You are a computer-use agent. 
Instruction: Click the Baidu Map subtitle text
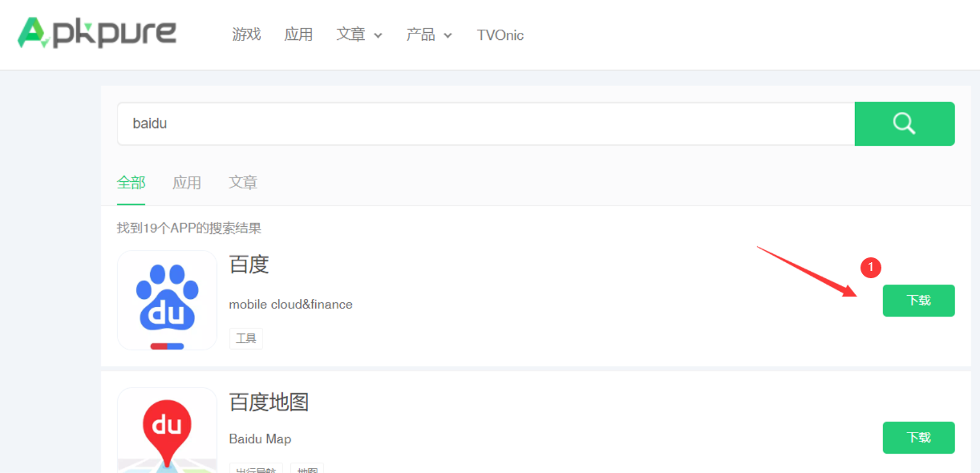pos(261,439)
